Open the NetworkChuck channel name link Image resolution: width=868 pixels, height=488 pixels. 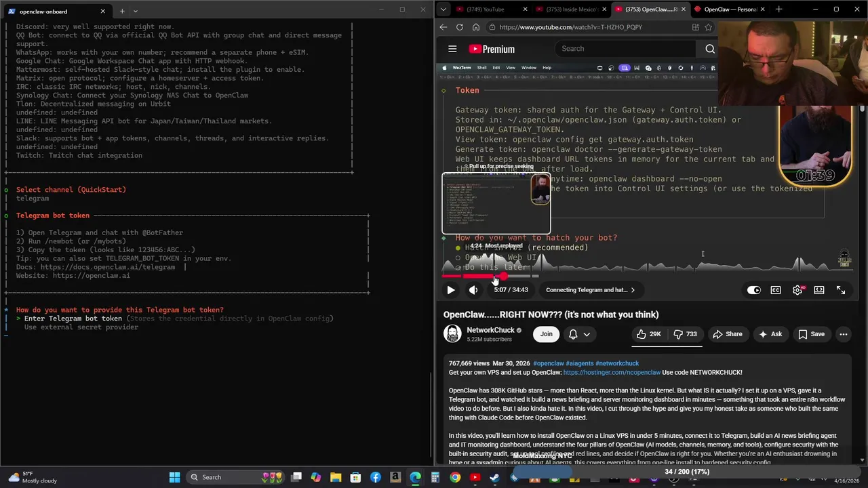[x=491, y=330]
